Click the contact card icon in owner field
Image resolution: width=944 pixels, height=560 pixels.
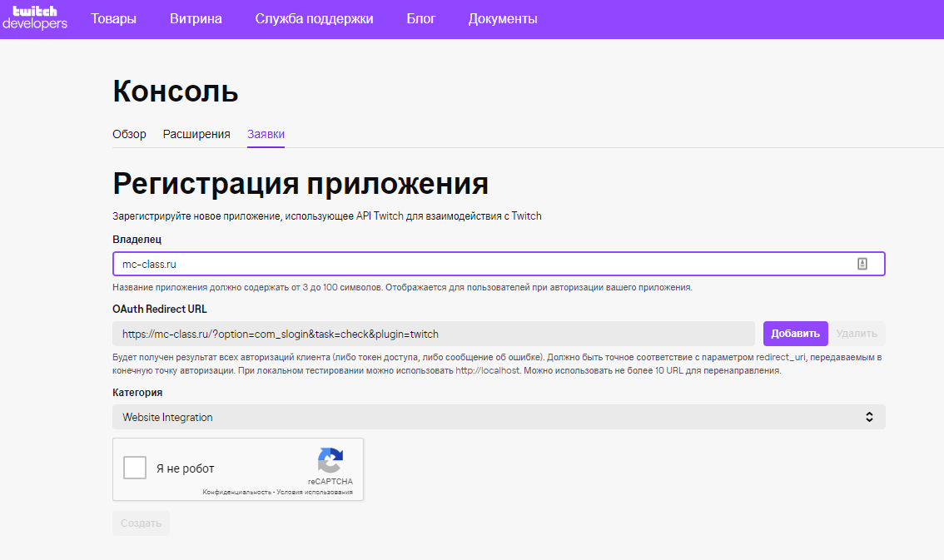[862, 264]
